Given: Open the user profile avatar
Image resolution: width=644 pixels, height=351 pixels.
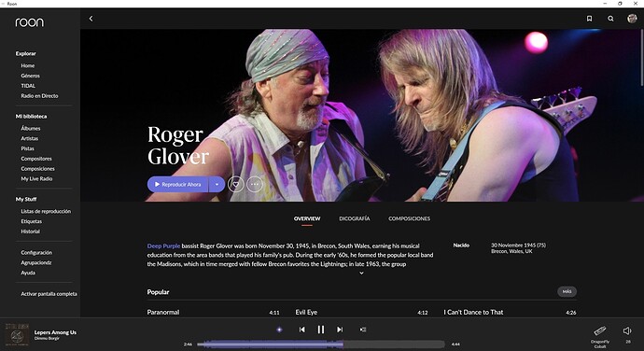Looking at the screenshot, I should point(632,19).
